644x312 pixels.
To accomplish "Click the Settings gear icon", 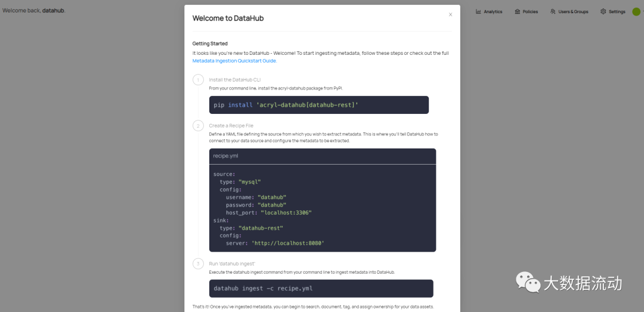I will pos(603,11).
